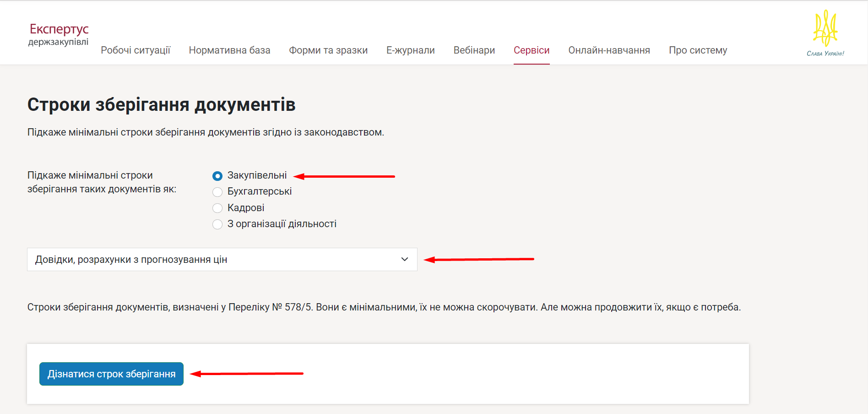
Task: Switch to the Сервіси tab
Action: (x=532, y=50)
